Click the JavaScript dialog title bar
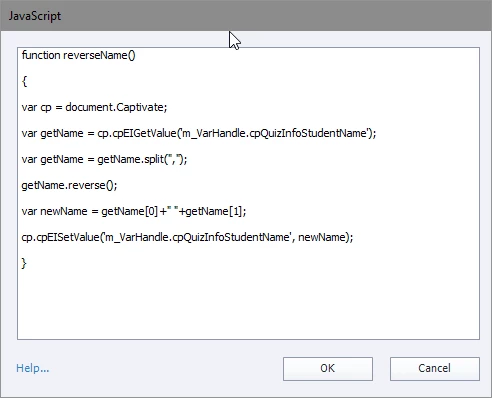The height and width of the screenshot is (398, 492). point(246,16)
